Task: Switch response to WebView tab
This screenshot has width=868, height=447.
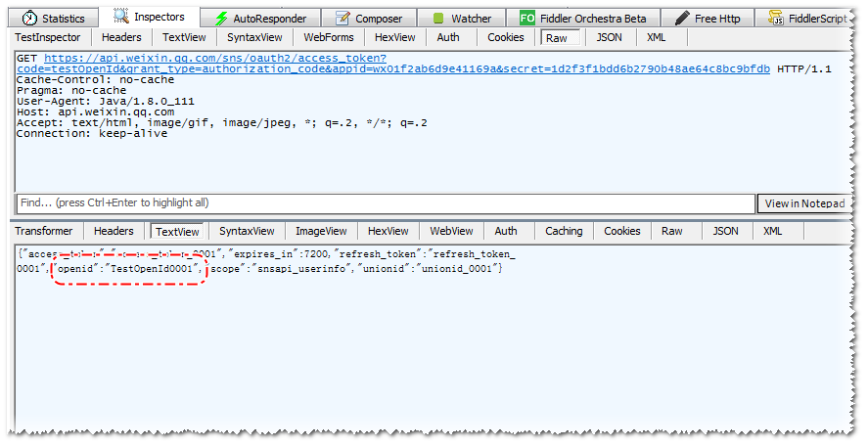Action: 451,231
